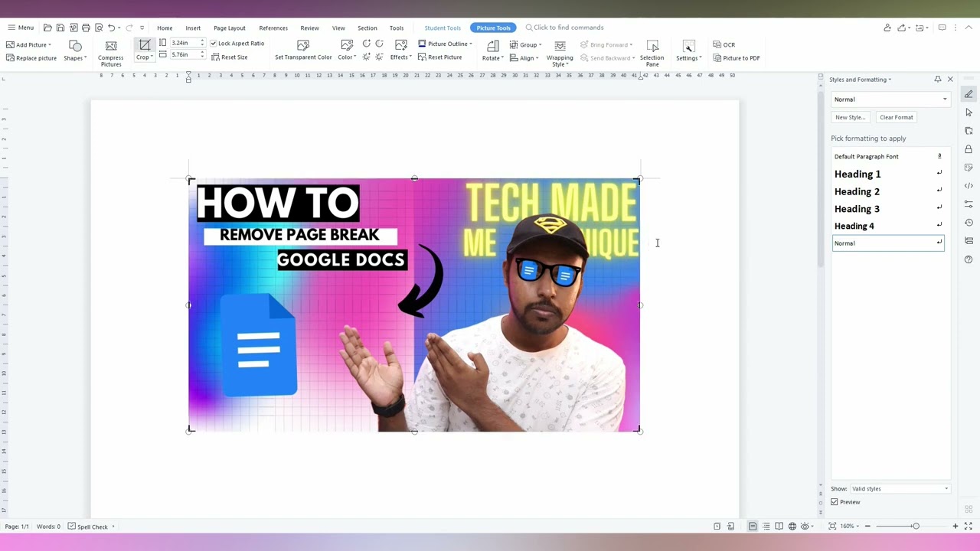Click the New Style button
This screenshot has height=551, width=980.
[850, 117]
